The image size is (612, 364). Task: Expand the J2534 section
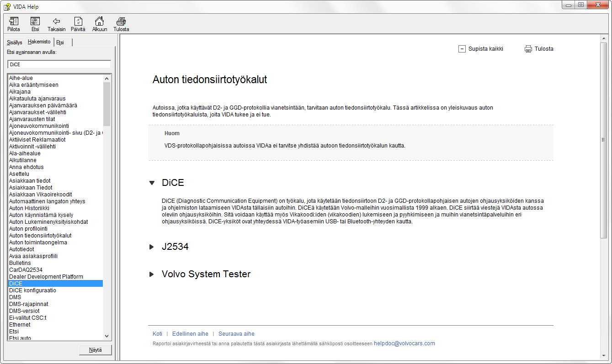click(x=152, y=247)
